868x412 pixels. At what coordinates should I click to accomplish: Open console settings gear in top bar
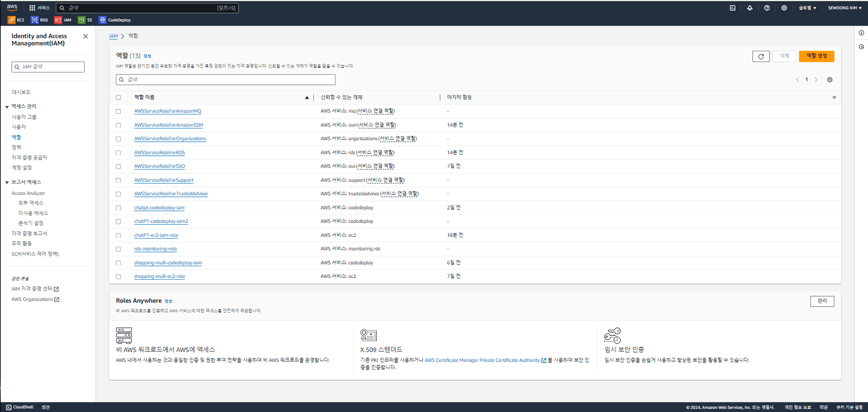784,8
